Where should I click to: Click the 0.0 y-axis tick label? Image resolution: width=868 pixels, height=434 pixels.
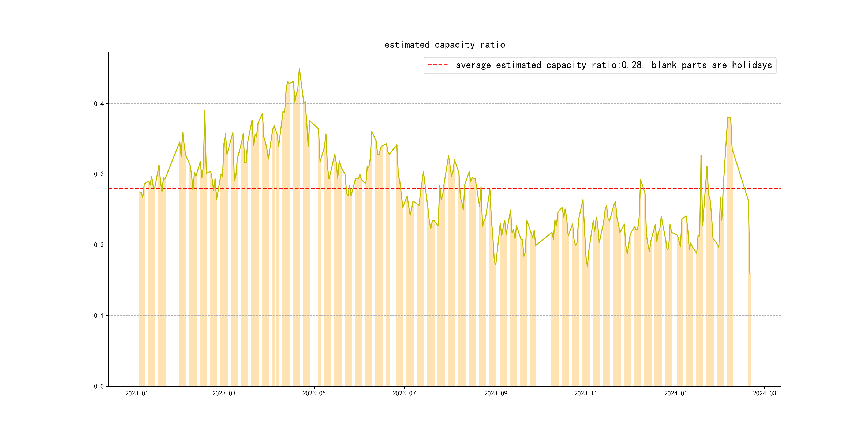tap(99, 387)
